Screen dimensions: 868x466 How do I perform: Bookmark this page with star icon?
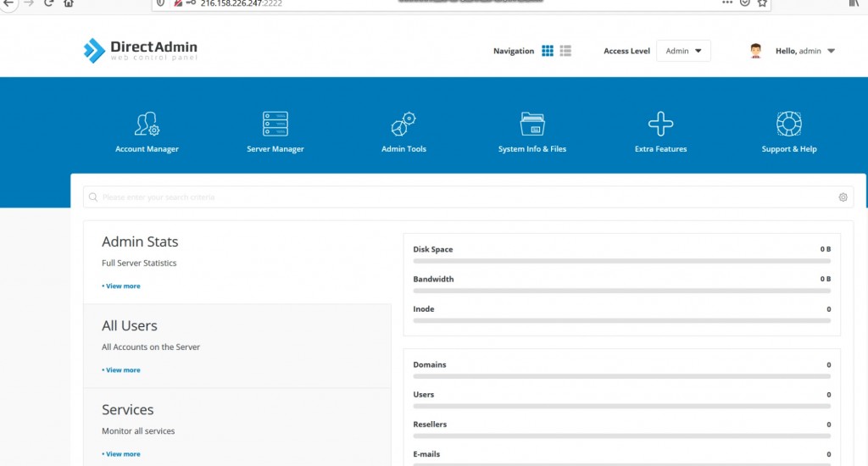click(762, 3)
